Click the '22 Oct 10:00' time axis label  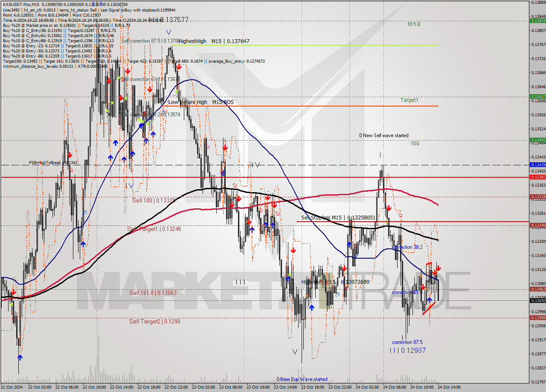94,387
